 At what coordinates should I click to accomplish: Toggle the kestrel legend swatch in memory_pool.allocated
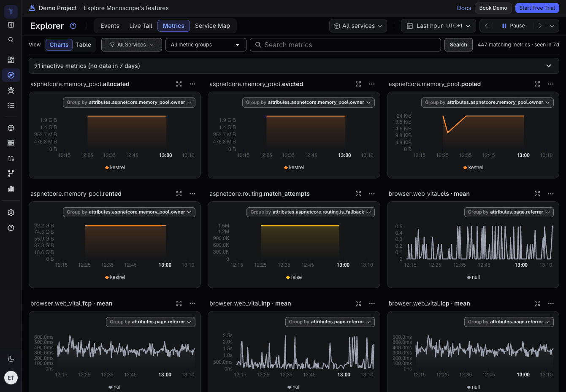[107, 168]
